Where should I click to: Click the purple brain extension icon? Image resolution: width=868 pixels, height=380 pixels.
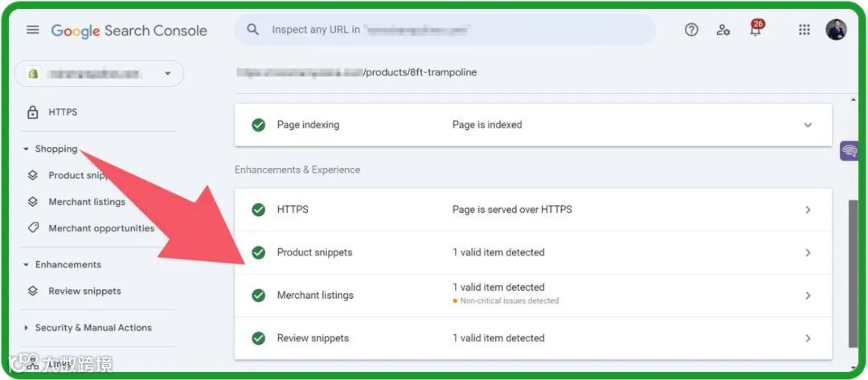coord(850,150)
